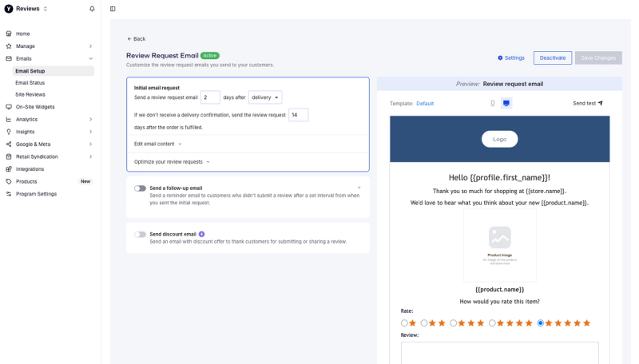639x364 pixels.
Task: Click the Send test paper-plane icon
Action: 600,103
